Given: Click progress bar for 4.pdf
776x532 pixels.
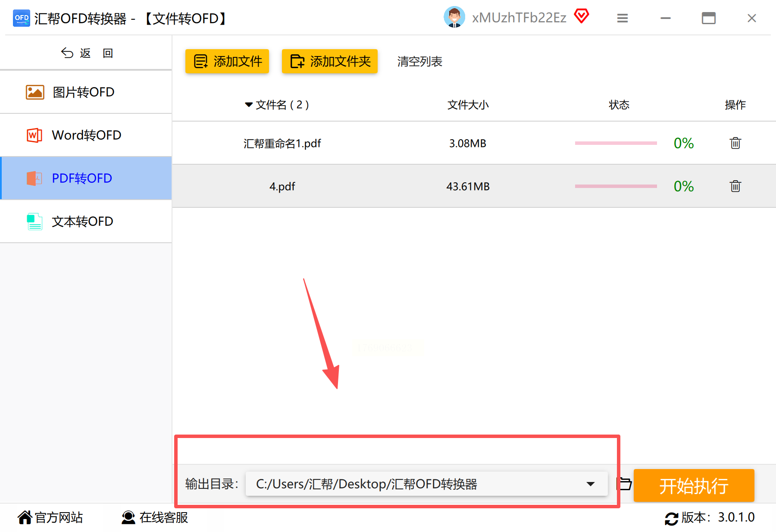Looking at the screenshot, I should click(x=616, y=186).
